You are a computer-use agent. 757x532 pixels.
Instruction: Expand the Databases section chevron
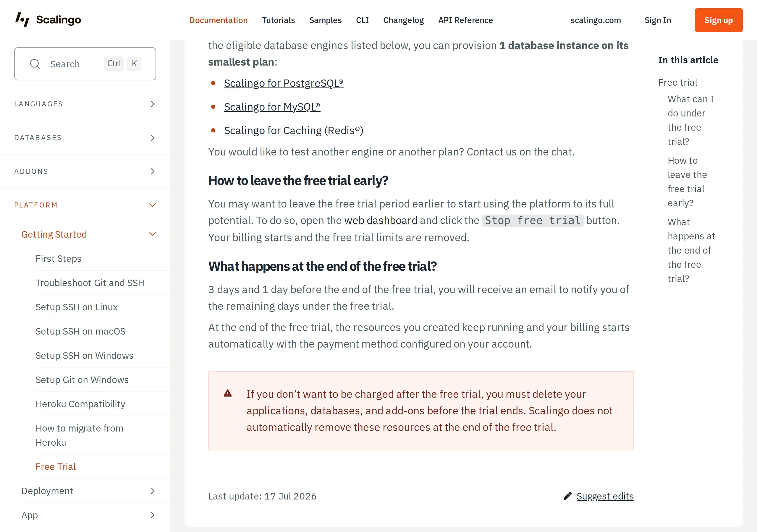[x=152, y=138]
